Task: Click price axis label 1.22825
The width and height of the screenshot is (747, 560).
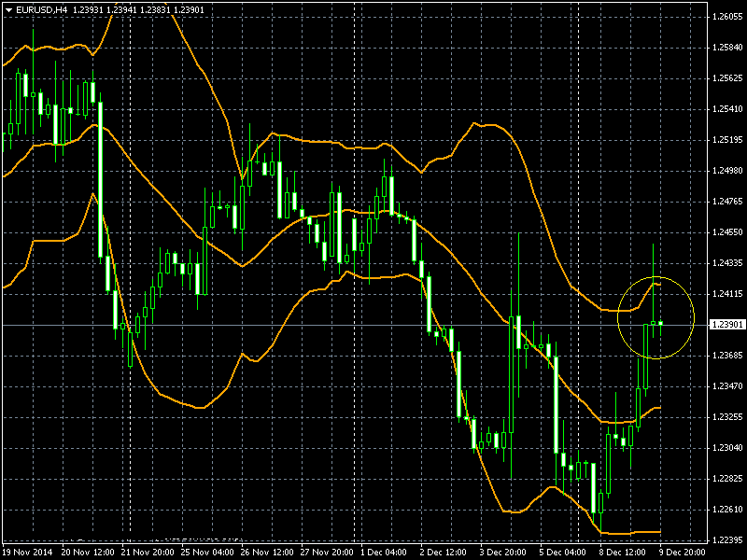Action: point(727,479)
